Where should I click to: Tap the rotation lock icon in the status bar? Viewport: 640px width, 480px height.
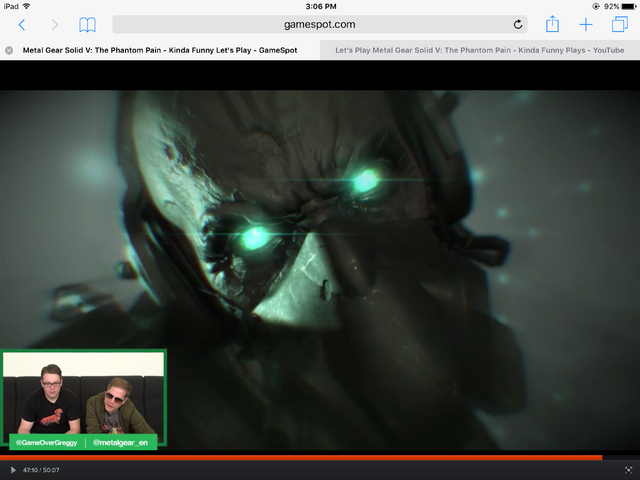coord(596,6)
